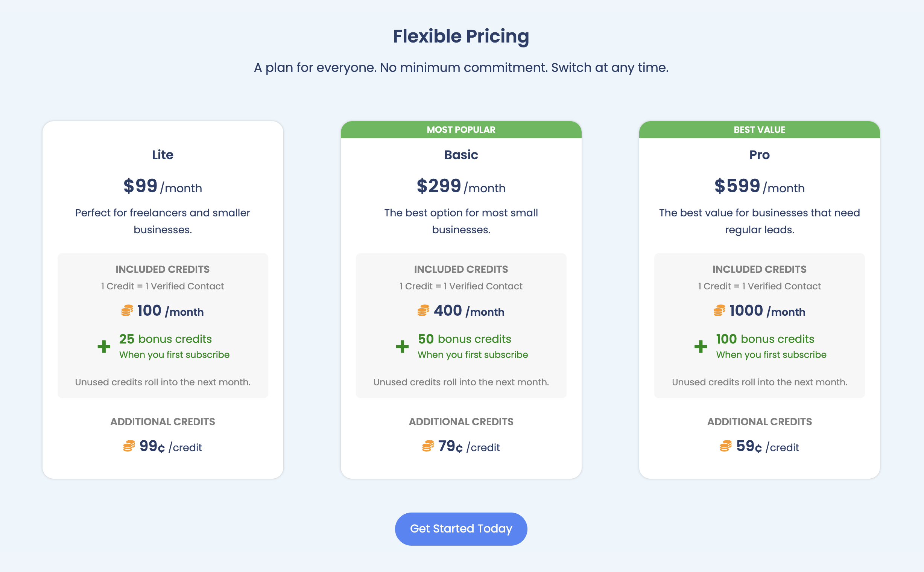Screen dimensions: 924x572
Task: Click the coin icon next to 99¢ /credit
Action: pyautogui.click(x=129, y=446)
